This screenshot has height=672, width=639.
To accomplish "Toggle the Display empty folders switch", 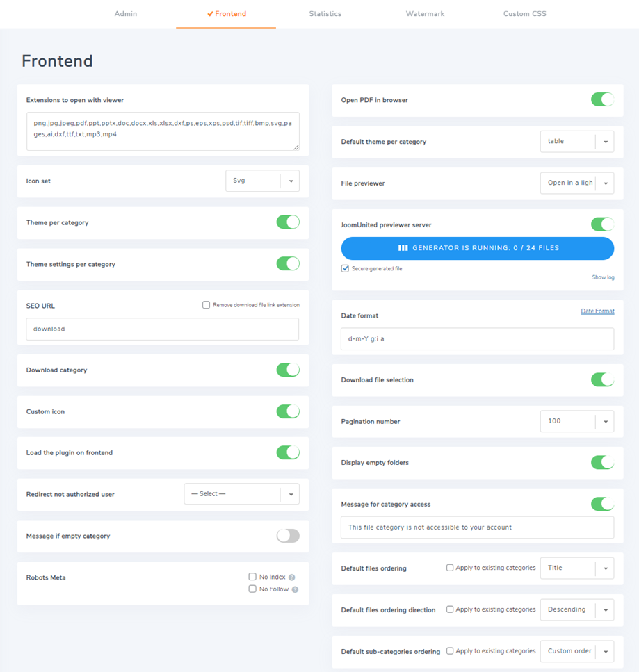I will pos(602,462).
